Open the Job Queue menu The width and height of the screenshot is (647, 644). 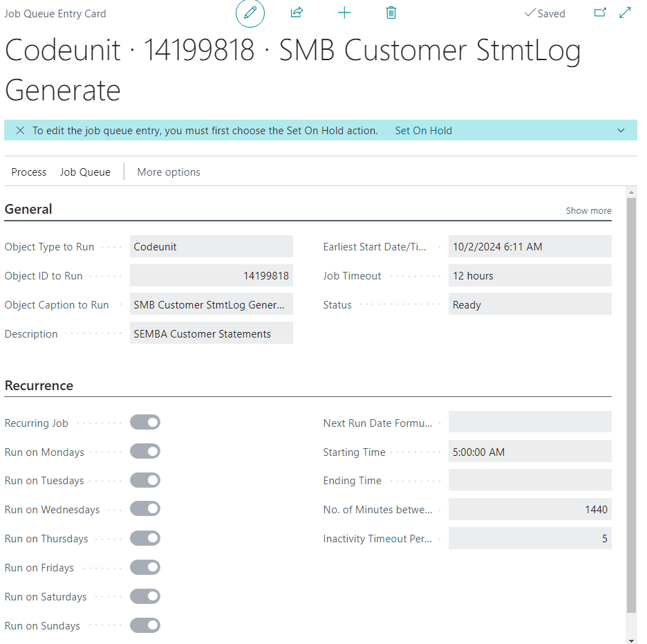click(x=85, y=172)
